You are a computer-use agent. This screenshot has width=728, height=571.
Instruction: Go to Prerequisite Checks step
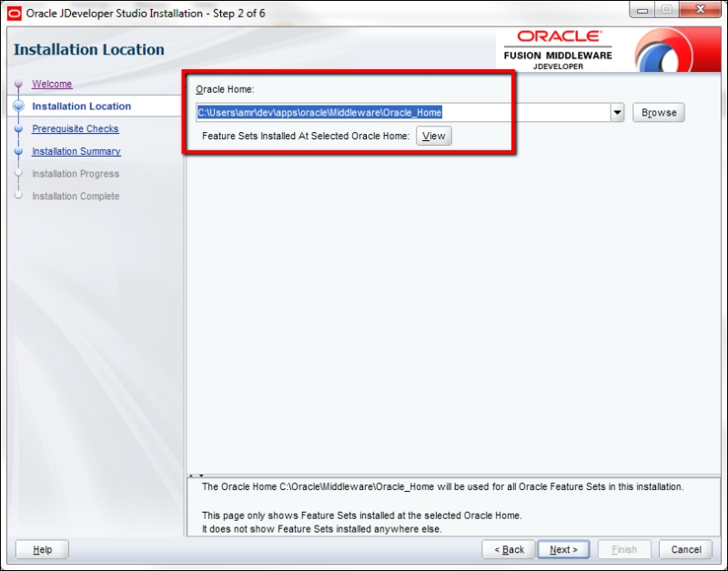[x=76, y=128]
